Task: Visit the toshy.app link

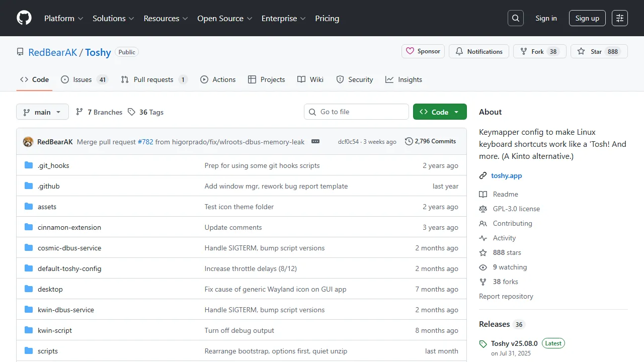Action: (506, 175)
